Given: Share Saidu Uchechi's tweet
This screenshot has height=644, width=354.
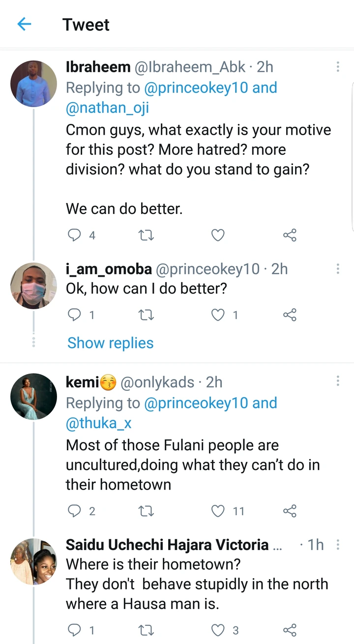Looking at the screenshot, I should (290, 630).
